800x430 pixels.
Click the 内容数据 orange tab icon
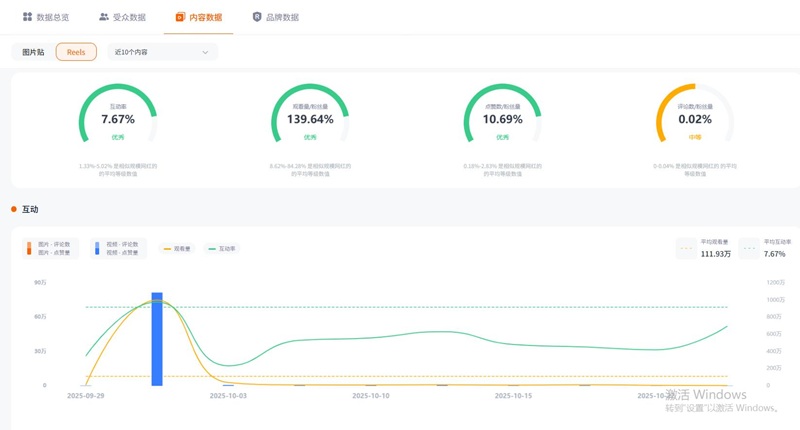[x=180, y=17]
